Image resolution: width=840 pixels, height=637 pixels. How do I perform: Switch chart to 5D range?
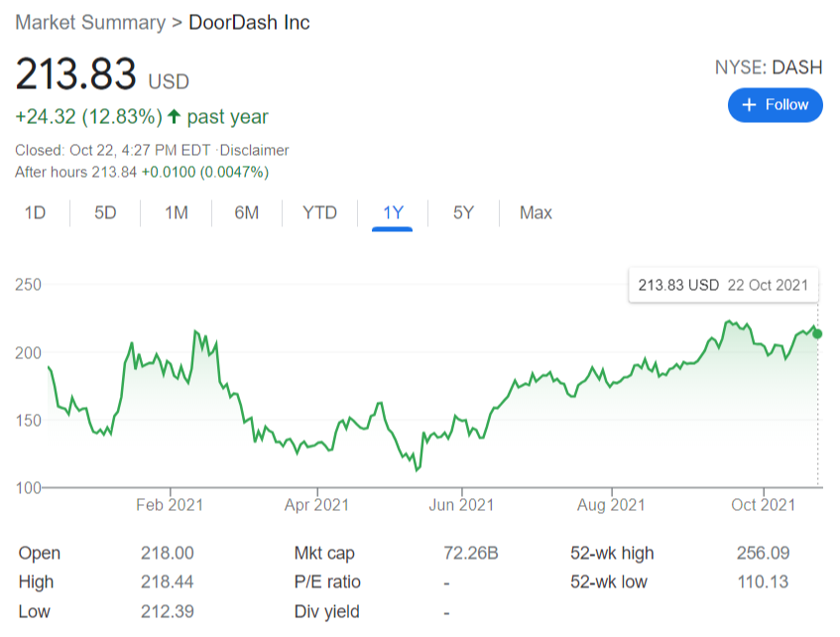click(105, 213)
